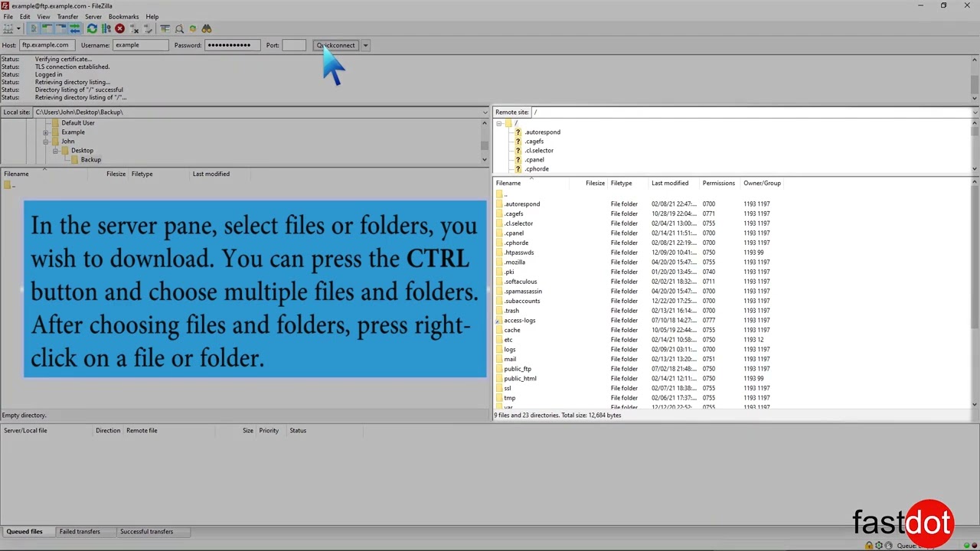Refresh the file and folder lists
The height and width of the screenshot is (551, 980).
pyautogui.click(x=92, y=28)
